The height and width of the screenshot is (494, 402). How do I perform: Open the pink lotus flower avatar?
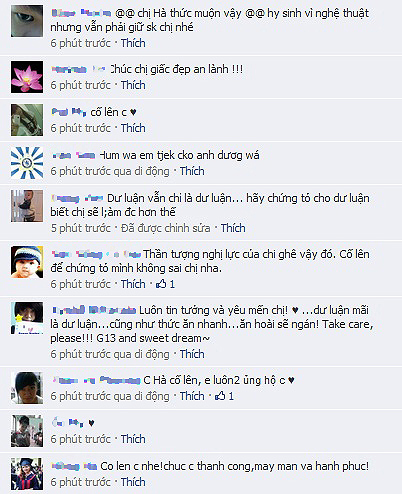tap(27, 77)
